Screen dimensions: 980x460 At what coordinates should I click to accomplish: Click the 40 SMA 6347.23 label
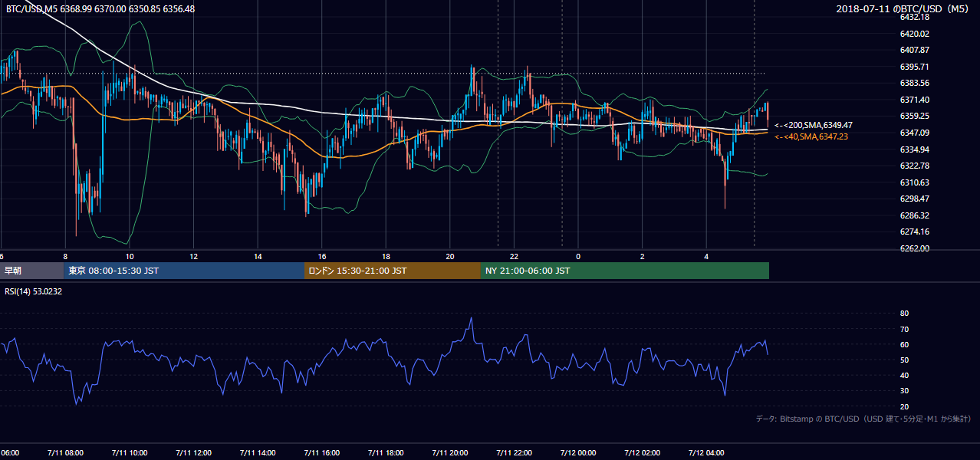click(812, 136)
